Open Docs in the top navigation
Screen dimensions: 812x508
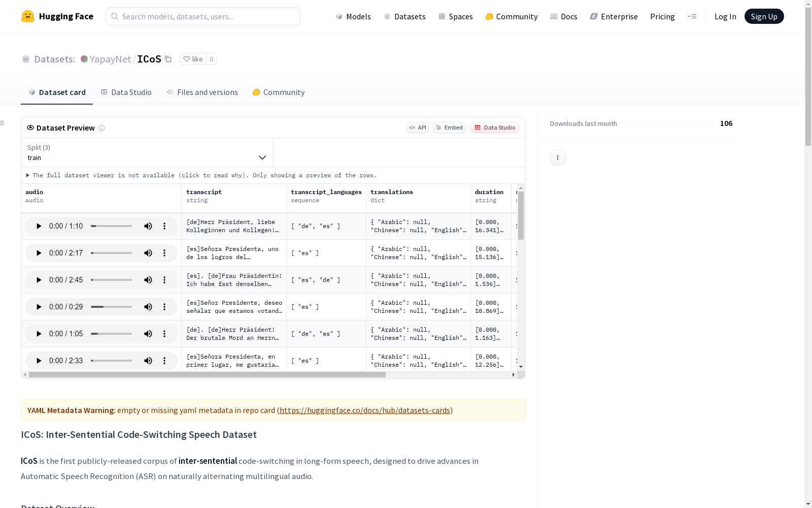click(x=563, y=16)
